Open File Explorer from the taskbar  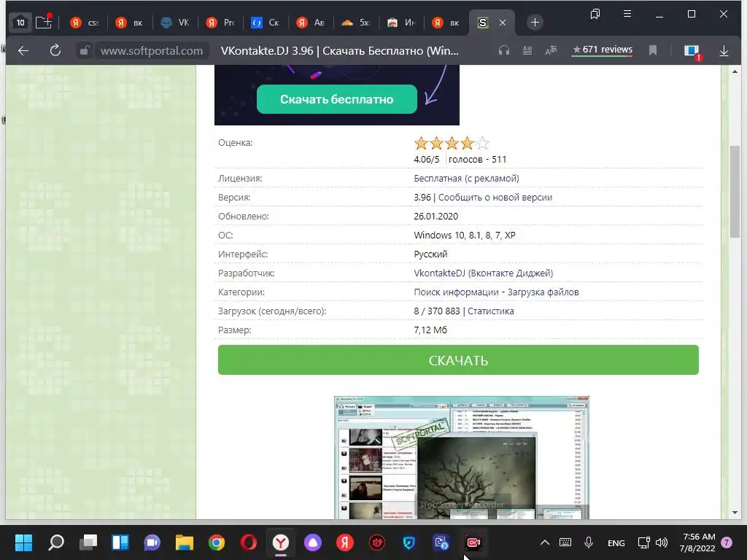pyautogui.click(x=185, y=542)
